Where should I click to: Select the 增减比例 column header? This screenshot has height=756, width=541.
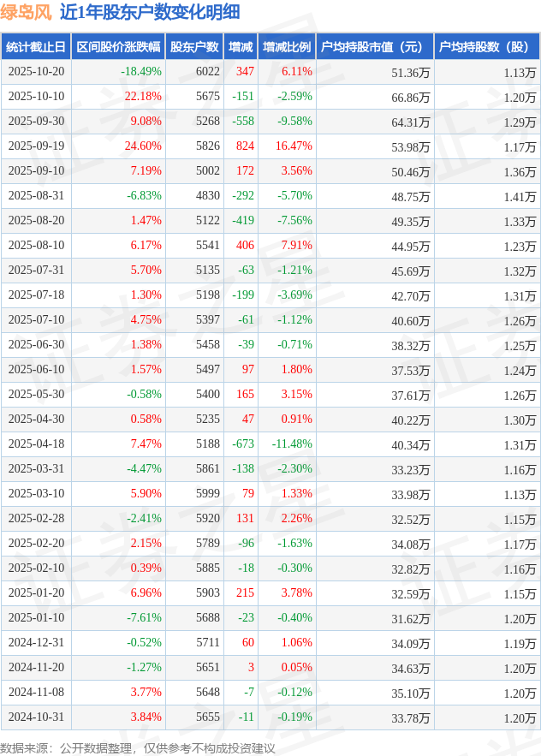287,47
